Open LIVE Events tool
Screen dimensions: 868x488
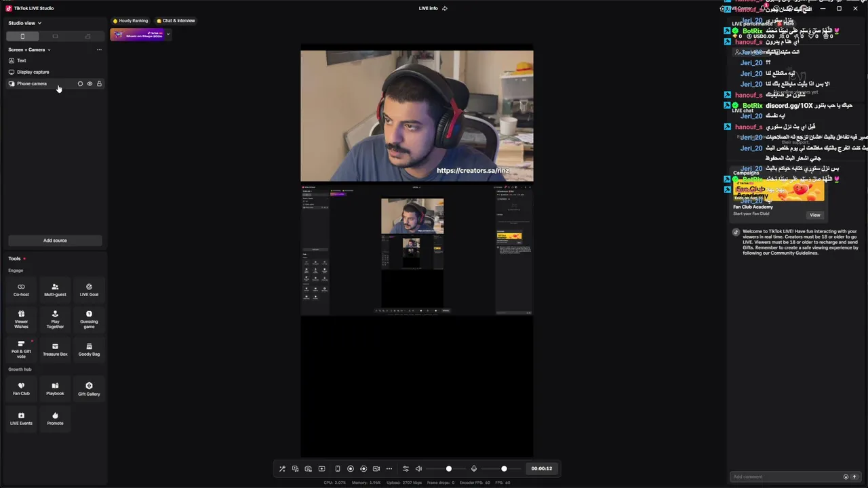[21, 418]
